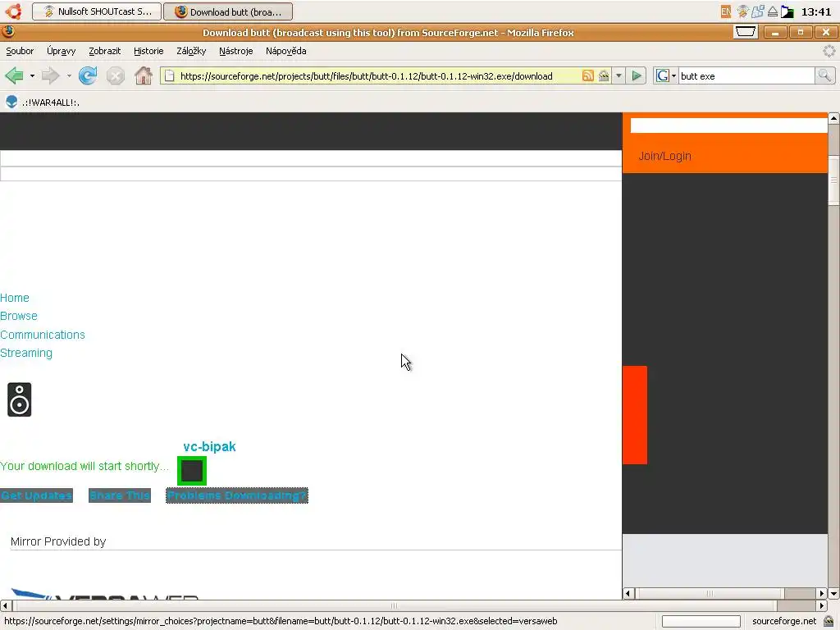Screen dimensions: 840x630
Task: Click the RSS feed icon in address bar
Action: pos(587,76)
